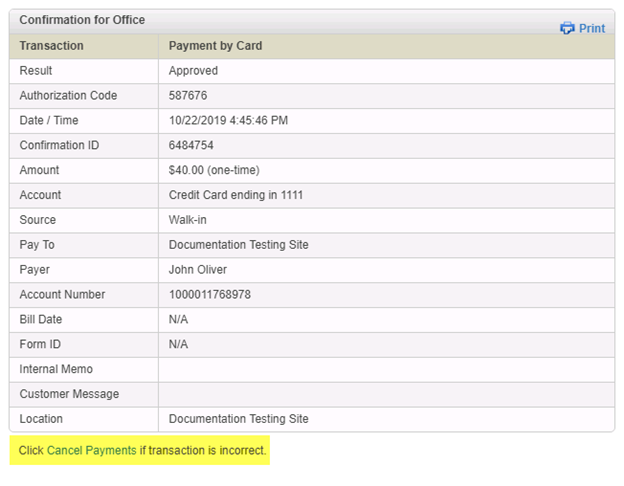Viewport: 624px width, 486px height.
Task: Click the Confirmation for Office title
Action: click(82, 20)
